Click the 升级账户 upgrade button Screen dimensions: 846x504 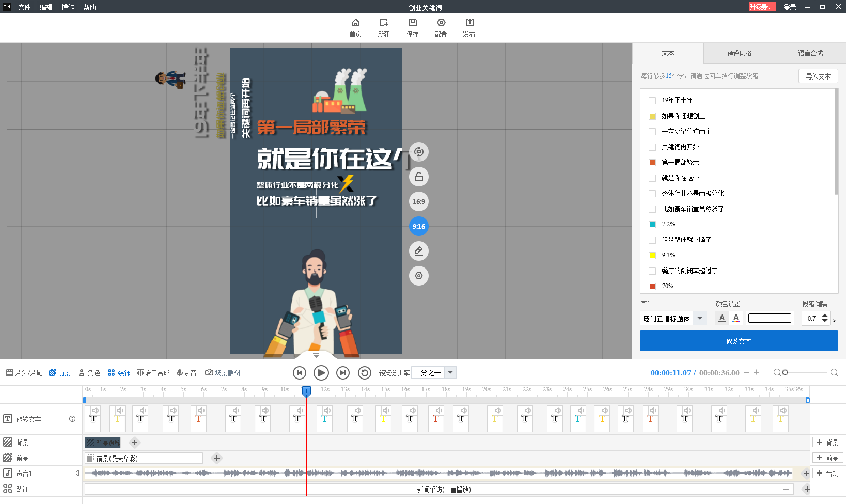click(x=762, y=7)
